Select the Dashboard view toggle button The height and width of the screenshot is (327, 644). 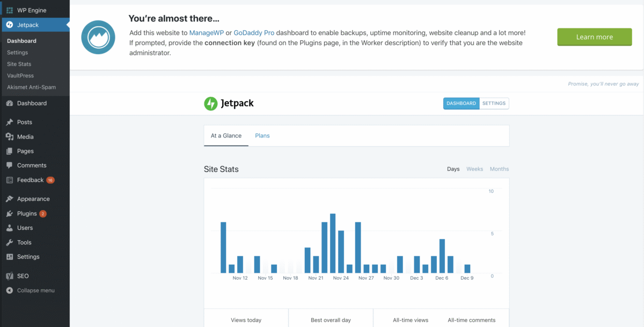click(461, 104)
